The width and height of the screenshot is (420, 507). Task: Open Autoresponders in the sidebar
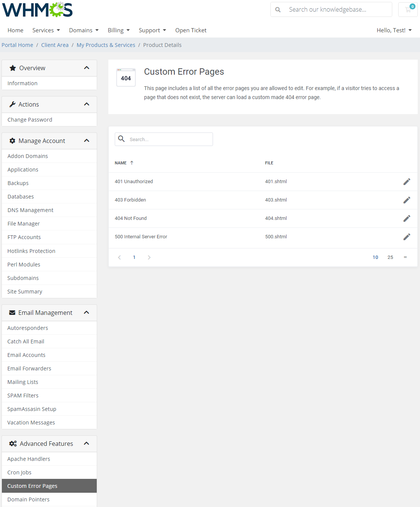[49, 328]
